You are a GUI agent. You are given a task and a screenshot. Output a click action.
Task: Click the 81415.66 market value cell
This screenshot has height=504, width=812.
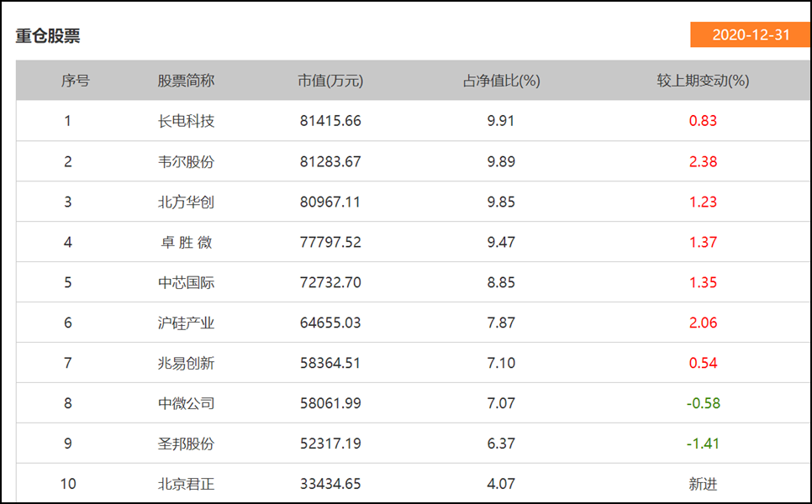pyautogui.click(x=330, y=121)
